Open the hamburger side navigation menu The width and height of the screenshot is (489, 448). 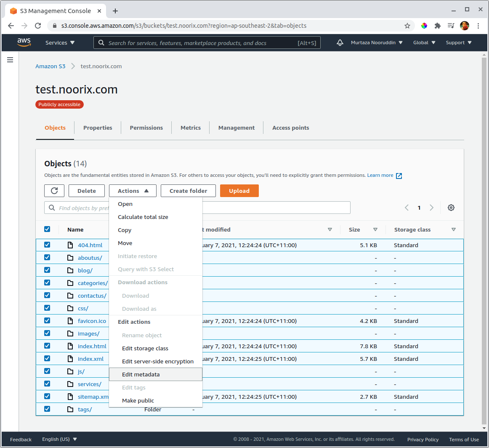pyautogui.click(x=10, y=60)
